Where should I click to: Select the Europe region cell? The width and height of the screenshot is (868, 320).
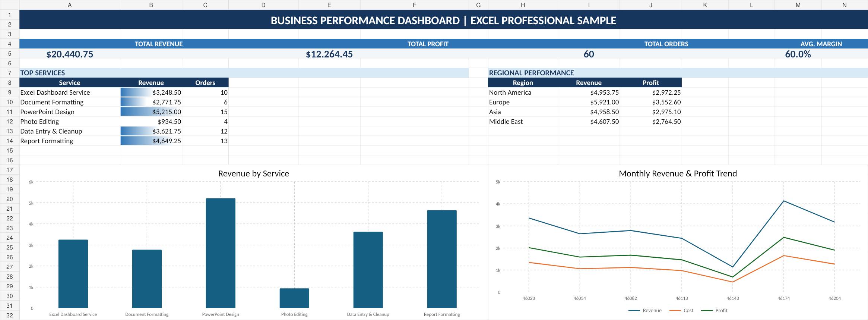[x=523, y=102]
